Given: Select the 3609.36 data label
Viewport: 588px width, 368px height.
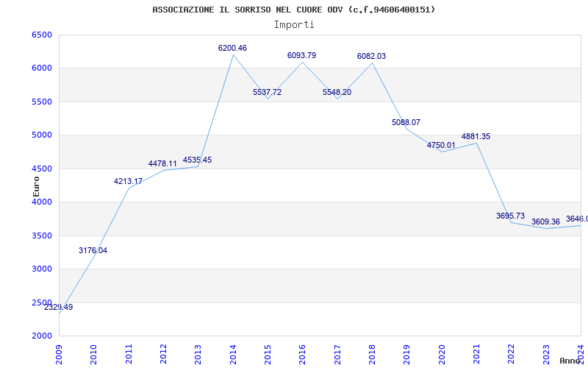Looking at the screenshot, I should tap(545, 222).
